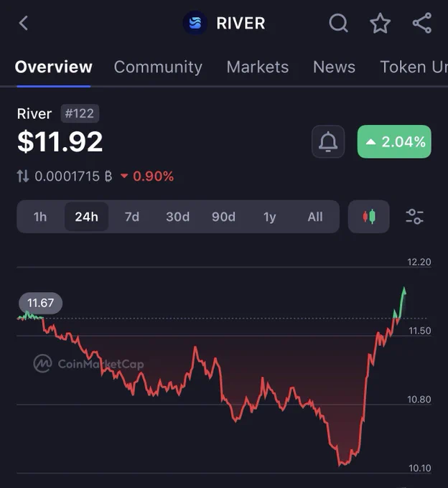
Task: Select the 1y chart range
Action: pyautogui.click(x=270, y=217)
